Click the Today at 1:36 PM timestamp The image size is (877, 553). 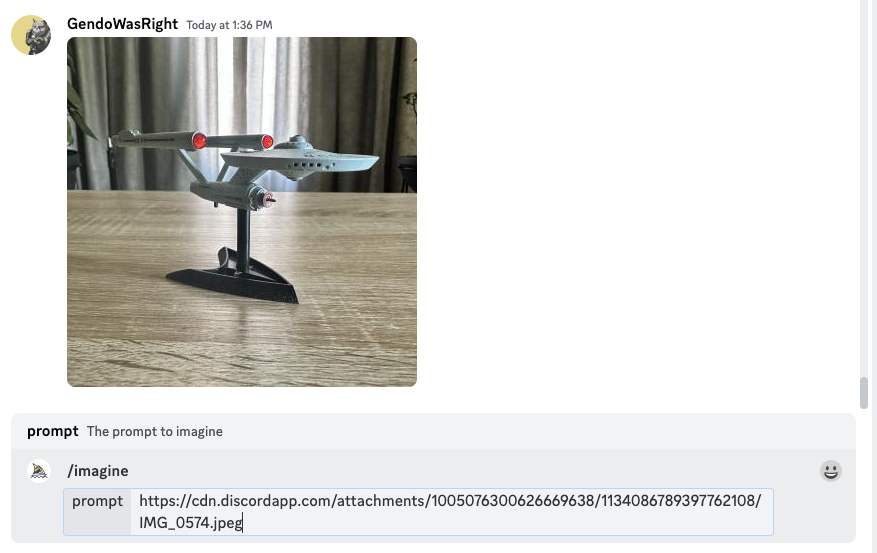pyautogui.click(x=229, y=25)
